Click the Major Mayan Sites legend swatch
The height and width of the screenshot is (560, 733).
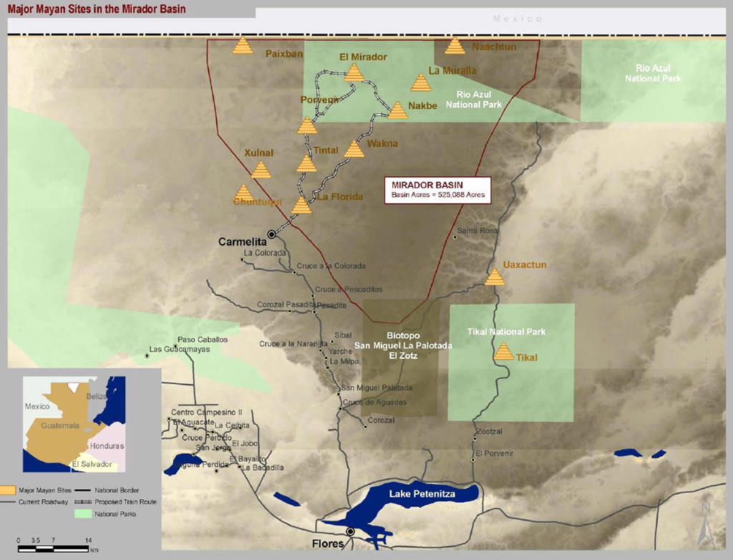9,491
